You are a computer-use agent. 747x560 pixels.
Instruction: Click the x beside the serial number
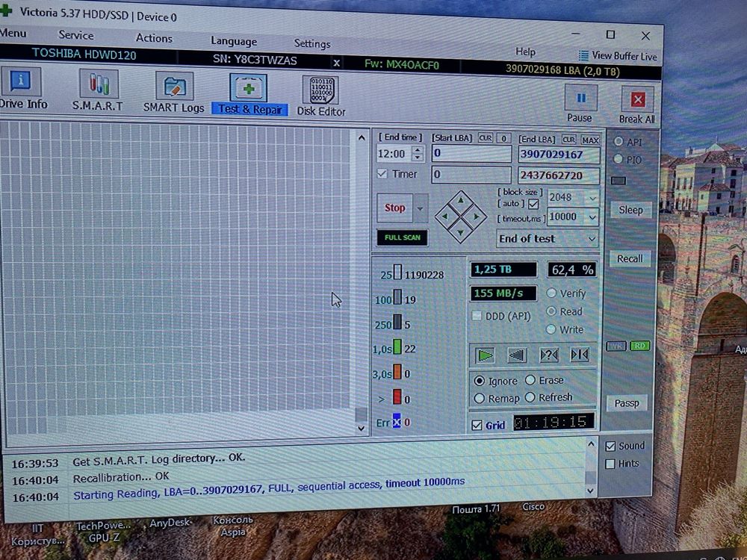(336, 63)
